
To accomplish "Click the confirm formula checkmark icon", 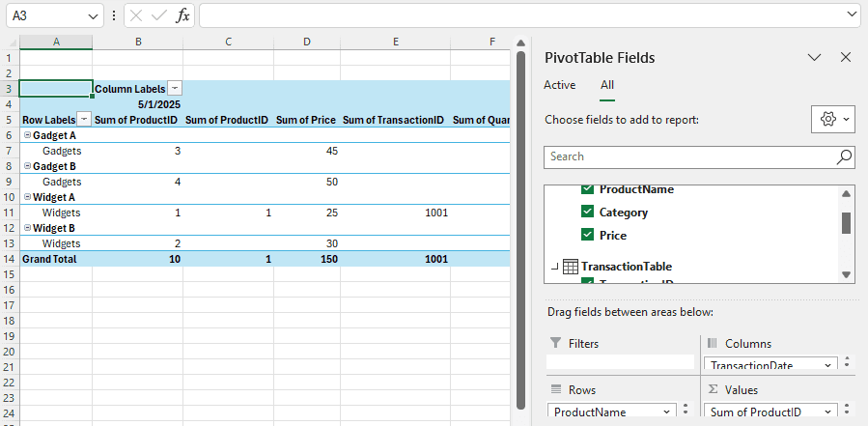I will [159, 16].
